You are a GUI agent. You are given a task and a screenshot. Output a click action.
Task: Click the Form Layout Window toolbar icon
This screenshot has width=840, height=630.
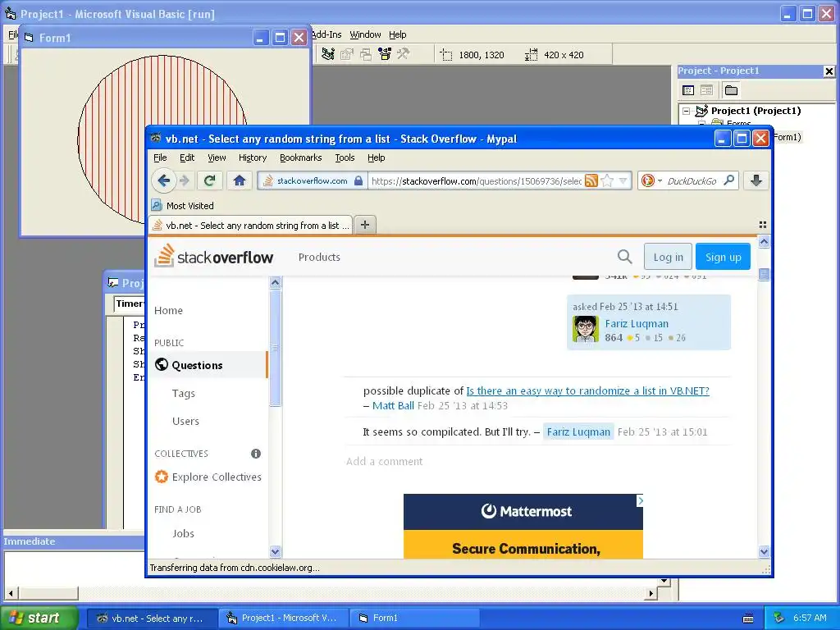366,54
